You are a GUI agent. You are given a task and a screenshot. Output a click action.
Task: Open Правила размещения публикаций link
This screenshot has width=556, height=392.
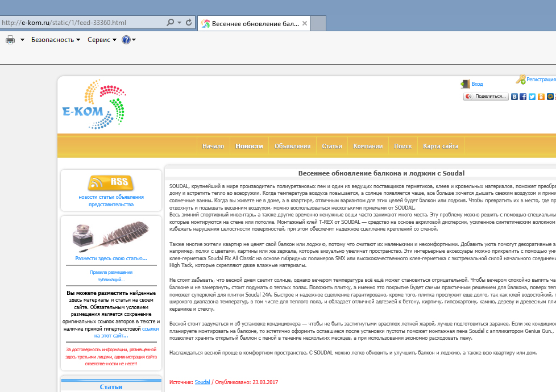(x=111, y=276)
